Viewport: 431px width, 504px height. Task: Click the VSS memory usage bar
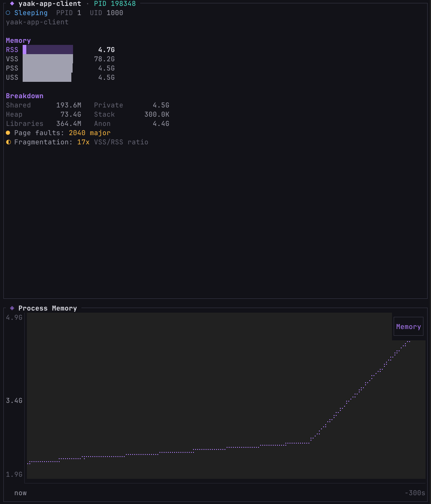(x=48, y=59)
